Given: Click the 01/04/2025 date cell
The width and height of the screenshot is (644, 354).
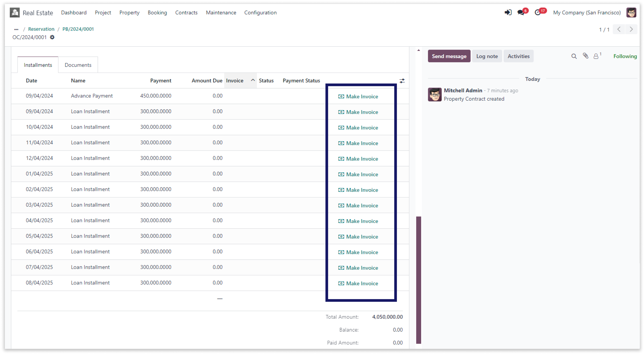Looking at the screenshot, I should point(39,174).
